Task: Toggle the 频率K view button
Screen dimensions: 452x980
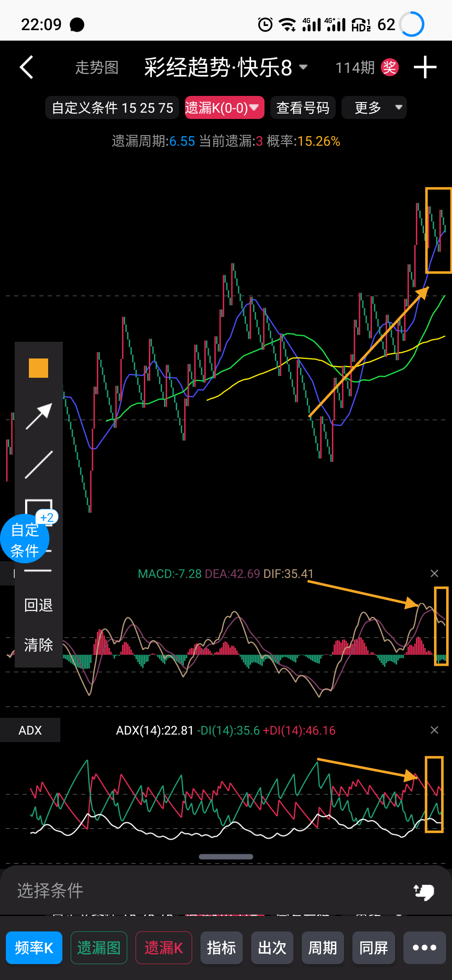Action: click(34, 948)
